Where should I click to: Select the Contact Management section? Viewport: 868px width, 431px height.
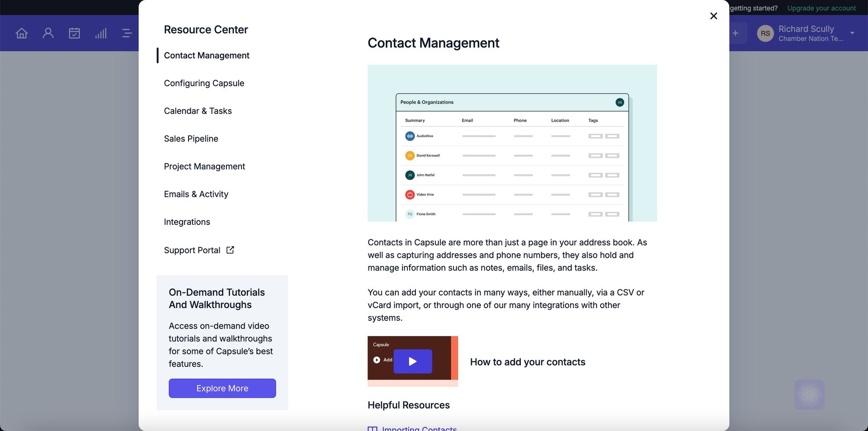(x=207, y=55)
